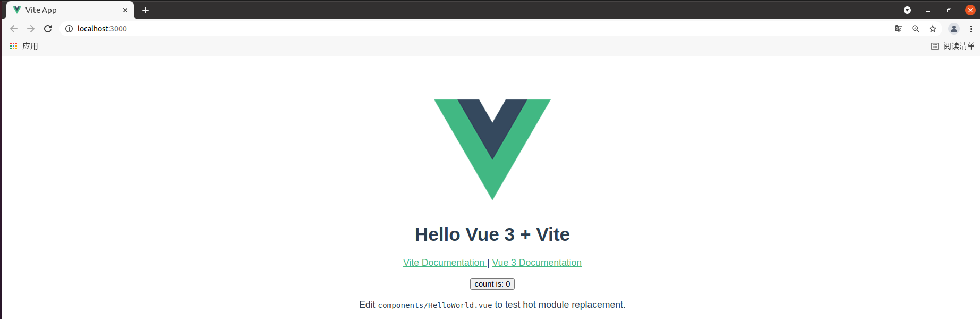The height and width of the screenshot is (319, 980).
Task: Reload the localhost page
Action: [48, 29]
